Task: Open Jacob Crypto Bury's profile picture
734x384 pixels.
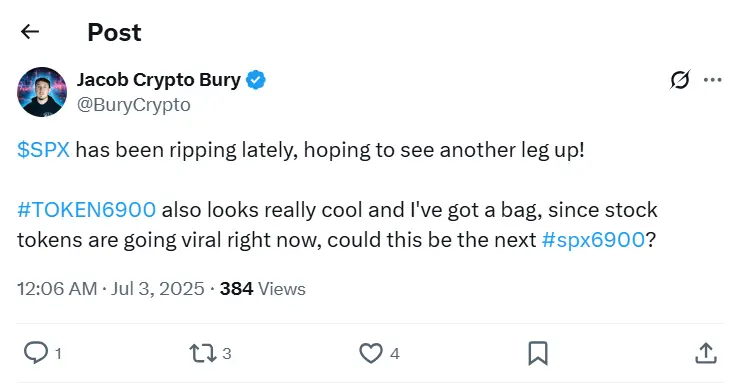Action: [42, 92]
